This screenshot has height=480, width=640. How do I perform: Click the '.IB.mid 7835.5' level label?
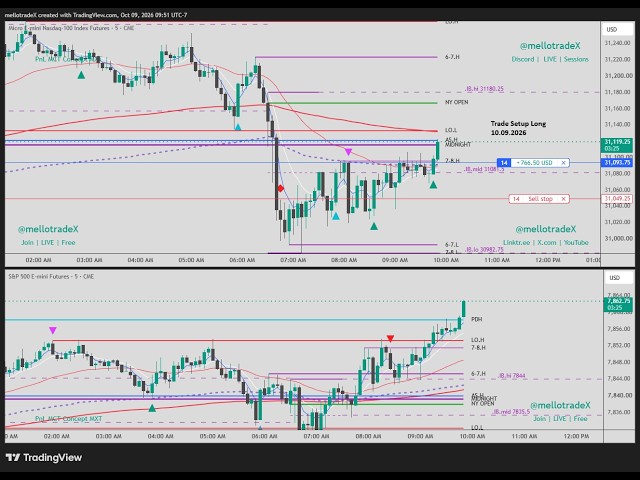[x=511, y=412]
